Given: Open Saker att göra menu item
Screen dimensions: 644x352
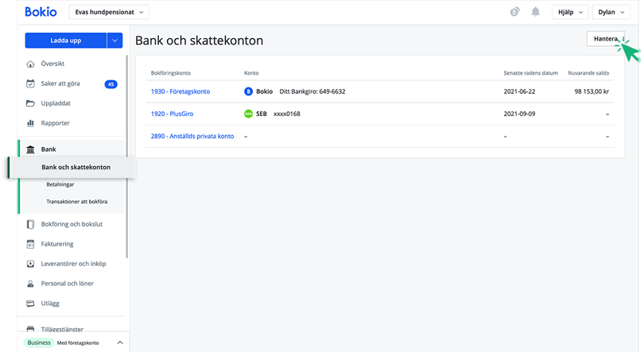Looking at the screenshot, I should (x=61, y=83).
